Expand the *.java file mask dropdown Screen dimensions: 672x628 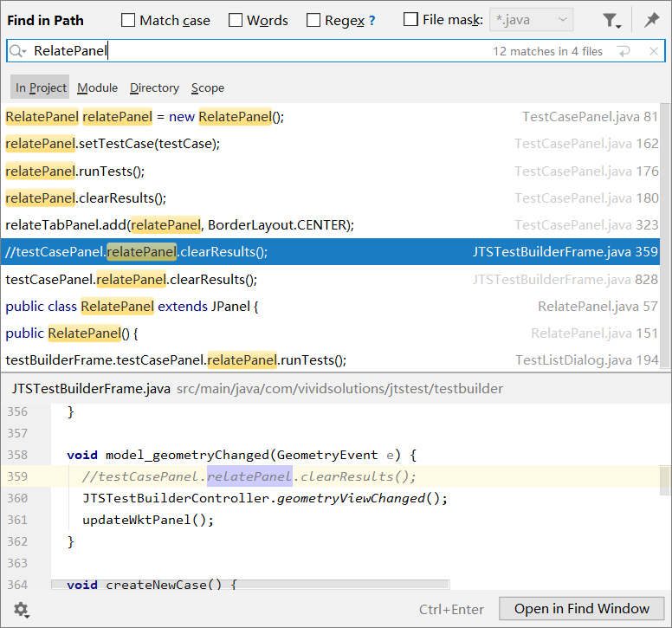[563, 20]
